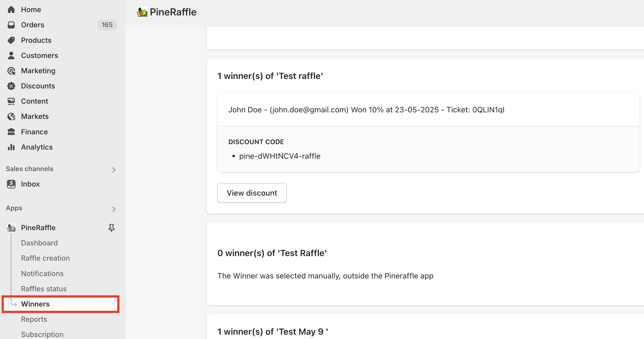Click the Discounts badge icon
The image size is (644, 339).
coord(11,86)
